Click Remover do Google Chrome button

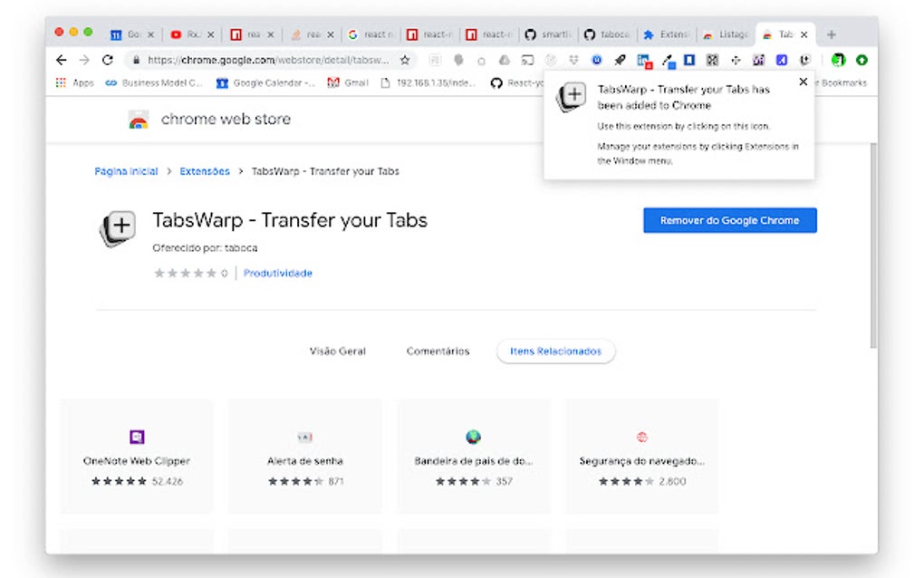pyautogui.click(x=729, y=220)
